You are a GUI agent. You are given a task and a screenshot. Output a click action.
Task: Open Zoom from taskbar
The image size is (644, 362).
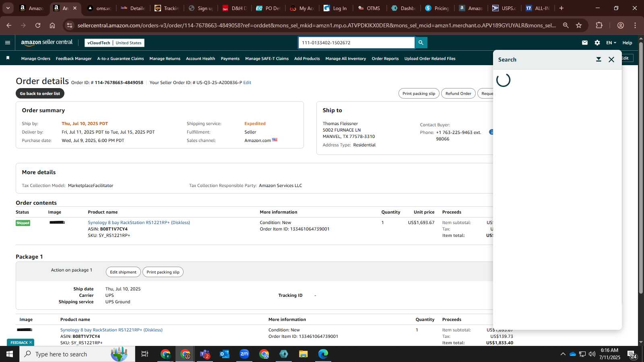coord(244,354)
